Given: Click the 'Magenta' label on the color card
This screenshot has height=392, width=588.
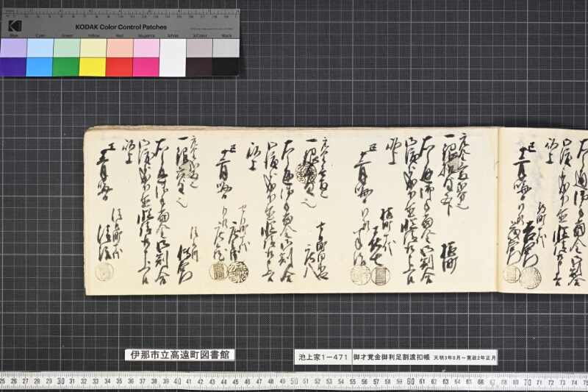Looking at the screenshot, I should (x=146, y=35).
